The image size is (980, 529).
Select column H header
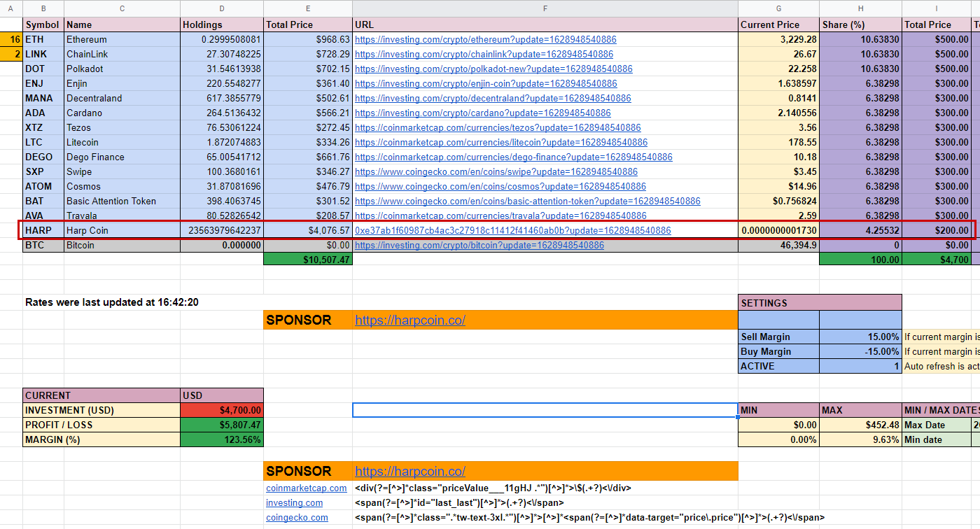pyautogui.click(x=861, y=8)
